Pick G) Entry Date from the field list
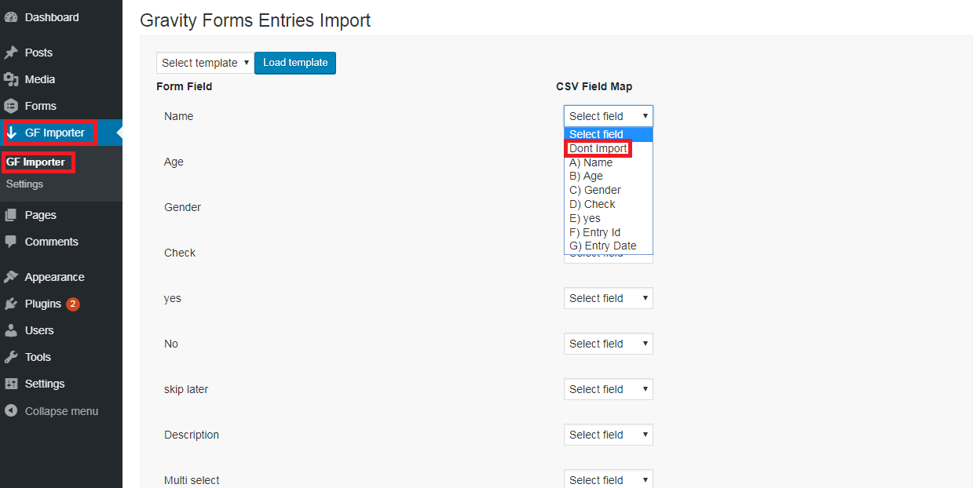The height and width of the screenshot is (488, 980). click(603, 246)
